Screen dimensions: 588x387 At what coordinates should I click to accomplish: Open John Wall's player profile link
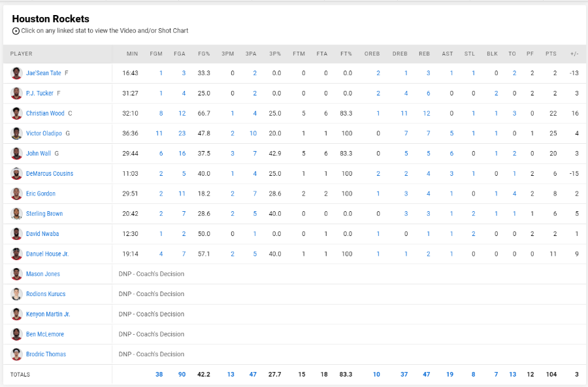pos(39,154)
